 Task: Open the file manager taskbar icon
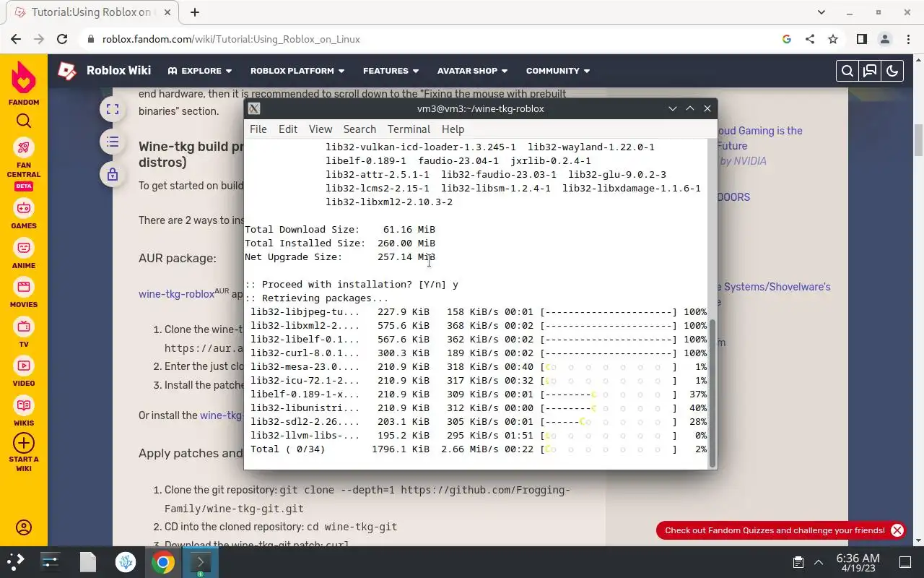coord(88,562)
